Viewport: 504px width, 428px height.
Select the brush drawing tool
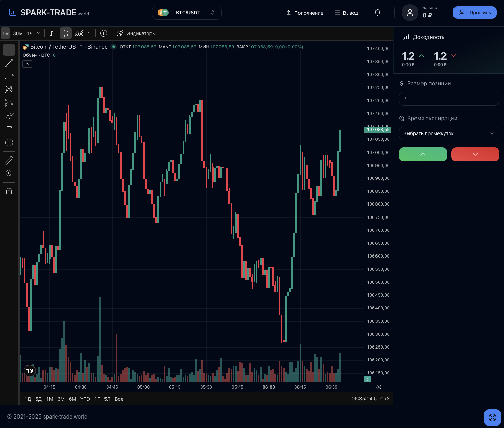(9, 116)
